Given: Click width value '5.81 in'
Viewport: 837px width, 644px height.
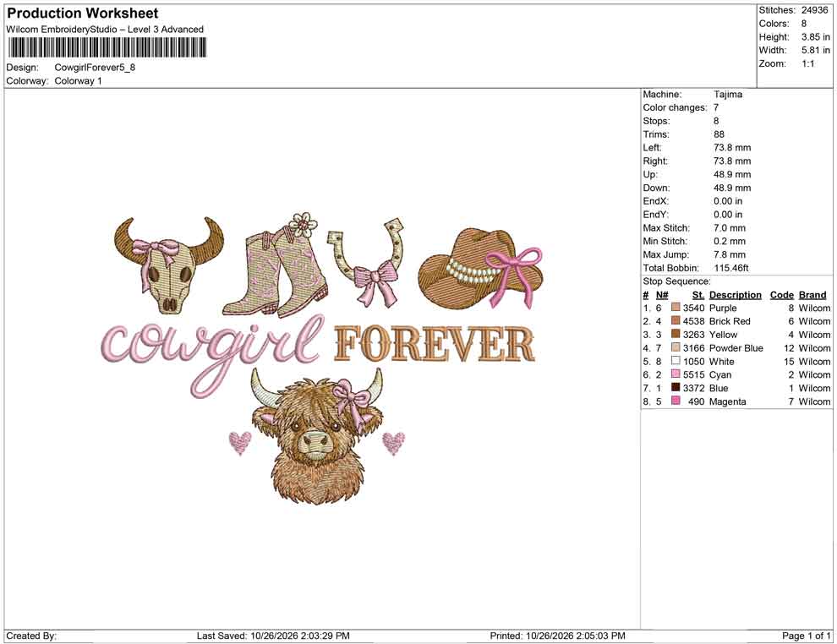Looking at the screenshot, I should pyautogui.click(x=816, y=50).
